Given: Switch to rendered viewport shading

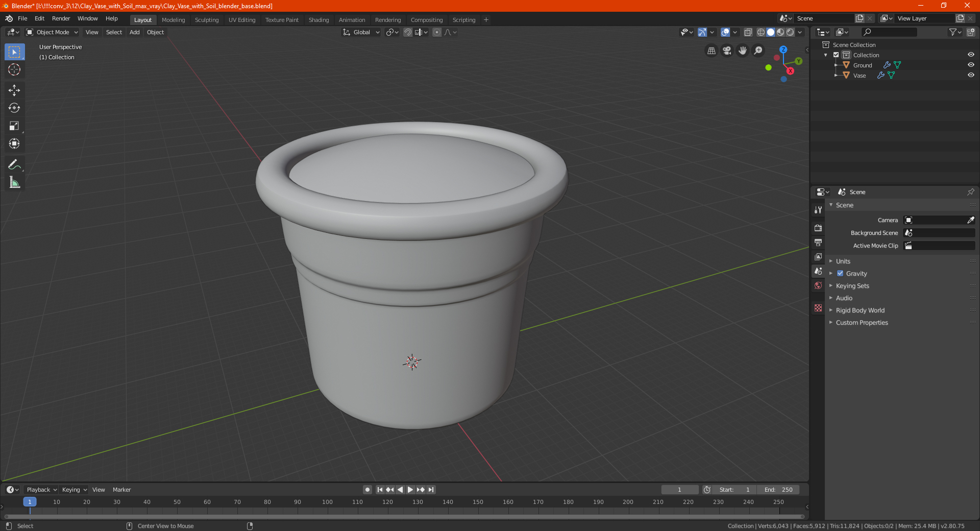Looking at the screenshot, I should 790,32.
